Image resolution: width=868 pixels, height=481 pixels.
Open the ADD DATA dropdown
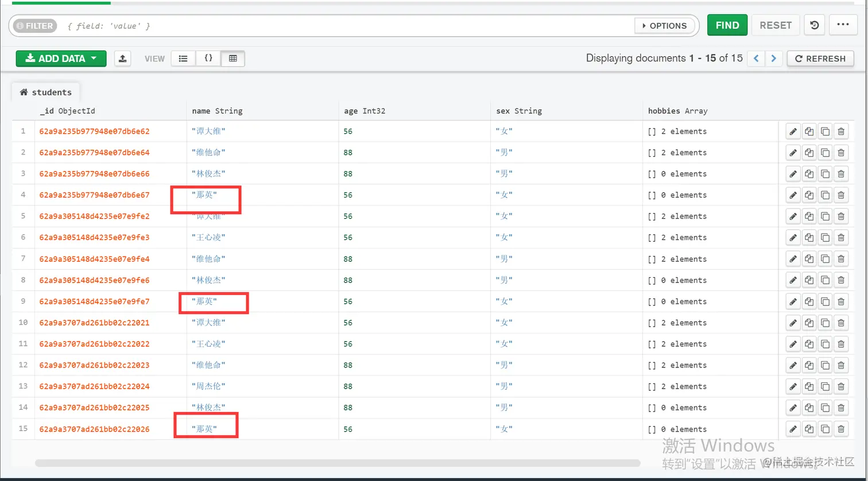coord(61,58)
